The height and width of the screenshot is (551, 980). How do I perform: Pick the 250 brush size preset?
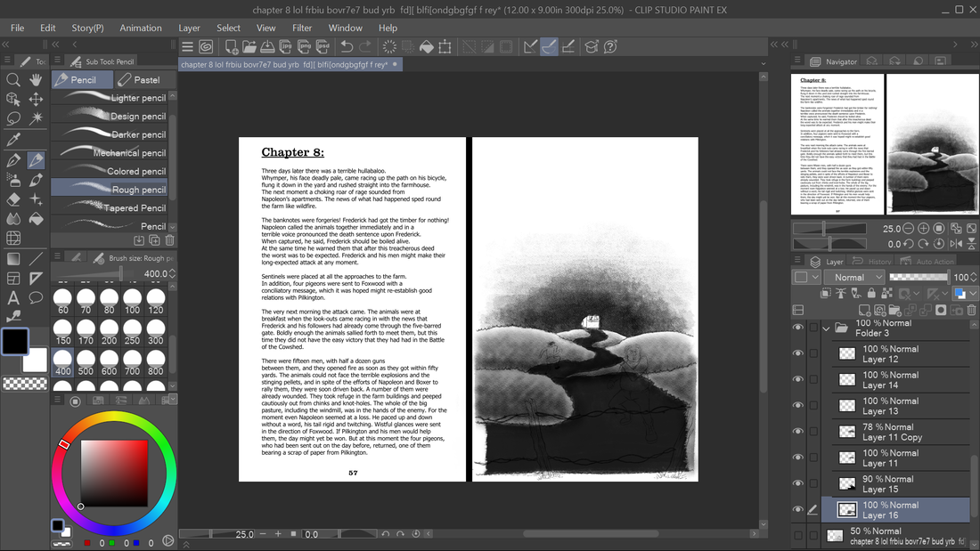(133, 333)
